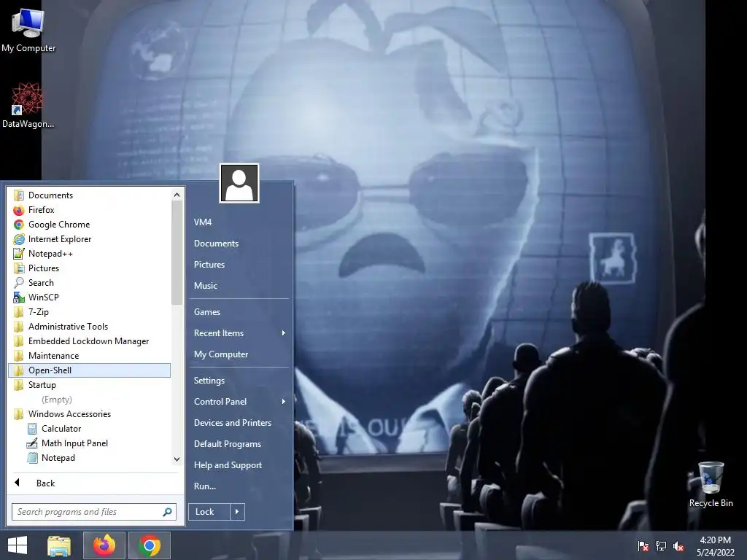Open Help and Support

pyautogui.click(x=239, y=465)
